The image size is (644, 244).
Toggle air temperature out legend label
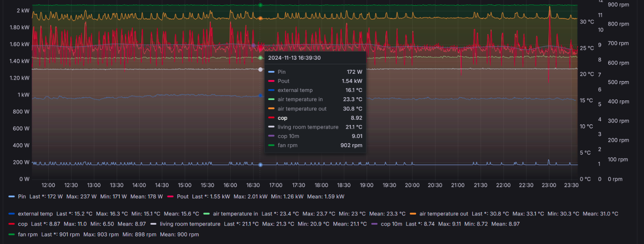pos(444,214)
